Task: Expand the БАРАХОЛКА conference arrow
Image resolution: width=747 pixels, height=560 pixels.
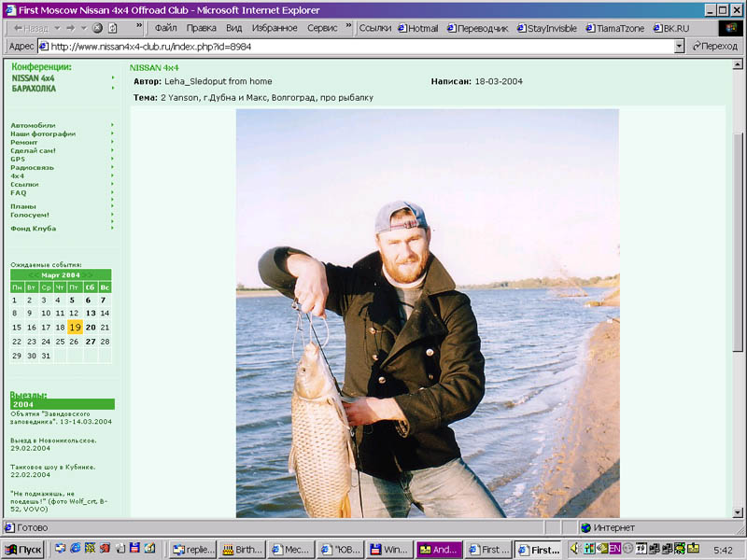Action: coord(113,88)
